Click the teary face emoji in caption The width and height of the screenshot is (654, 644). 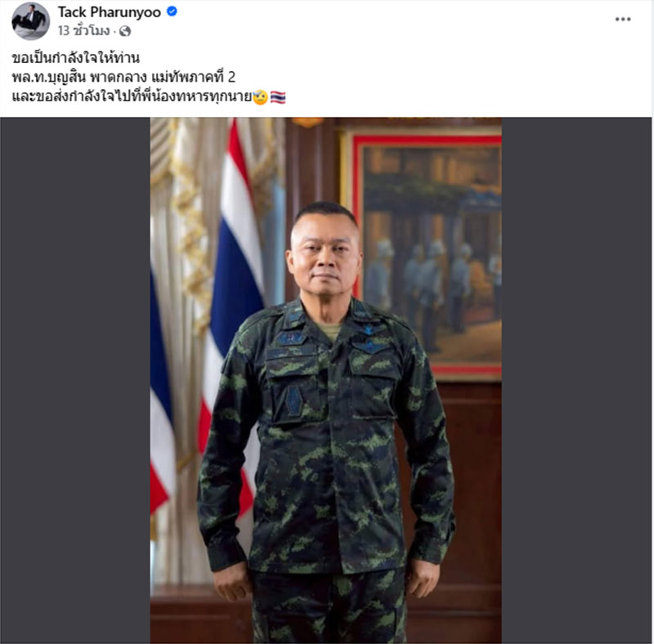coord(260,96)
